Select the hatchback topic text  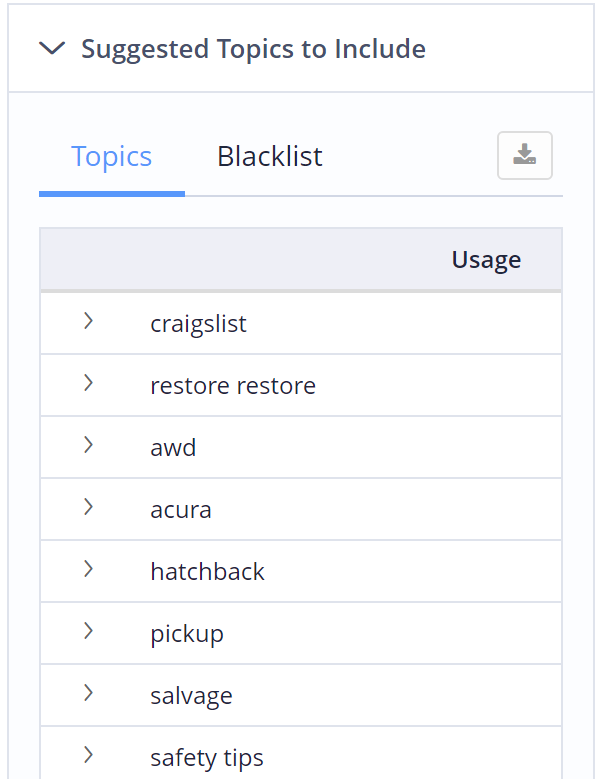point(207,571)
